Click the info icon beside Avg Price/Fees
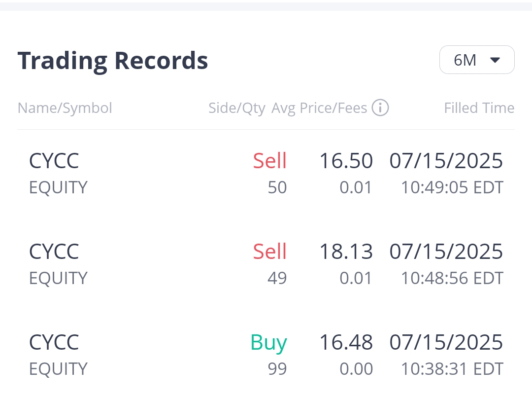532x398 pixels. 380,108
